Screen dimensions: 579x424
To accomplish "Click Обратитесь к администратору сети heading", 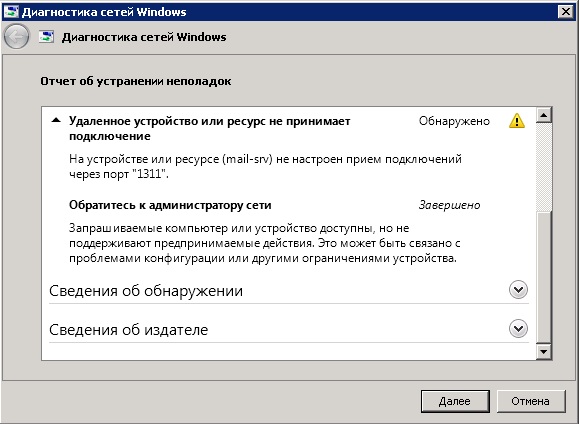I will click(170, 205).
